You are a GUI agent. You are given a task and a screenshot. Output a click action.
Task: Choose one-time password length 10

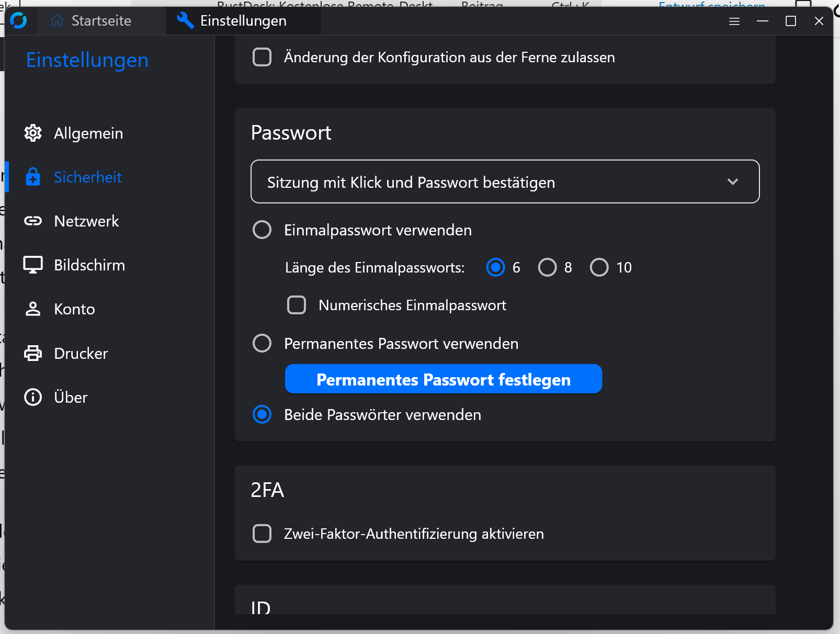coord(599,267)
